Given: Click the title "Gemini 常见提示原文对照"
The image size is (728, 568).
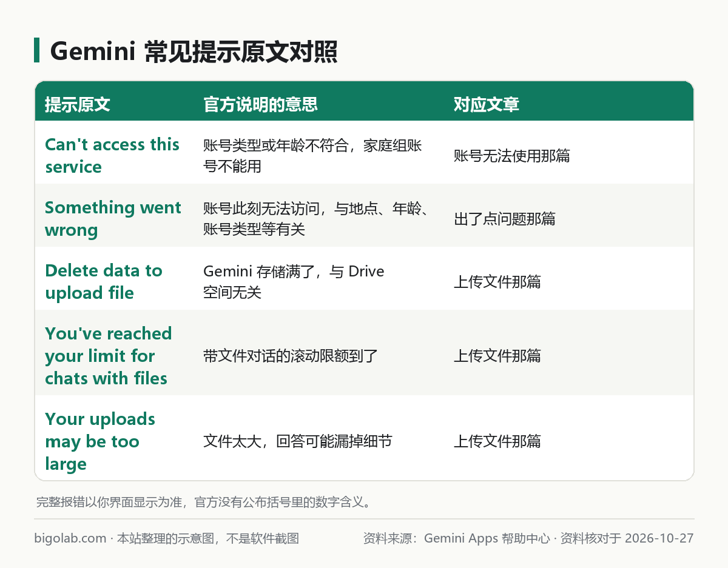Looking at the screenshot, I should (194, 52).
